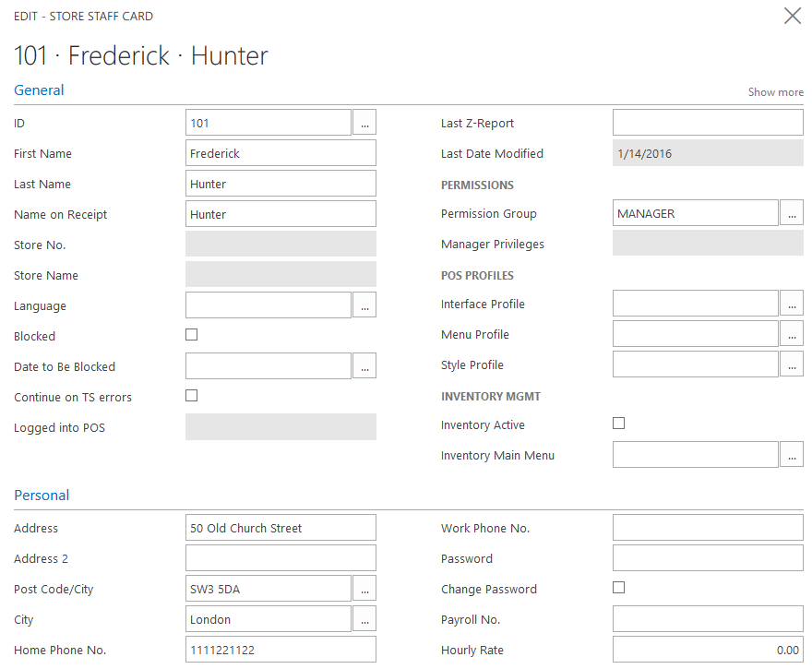Enable the Blocked checkbox
Image resolution: width=812 pixels, height=669 pixels.
(x=192, y=335)
